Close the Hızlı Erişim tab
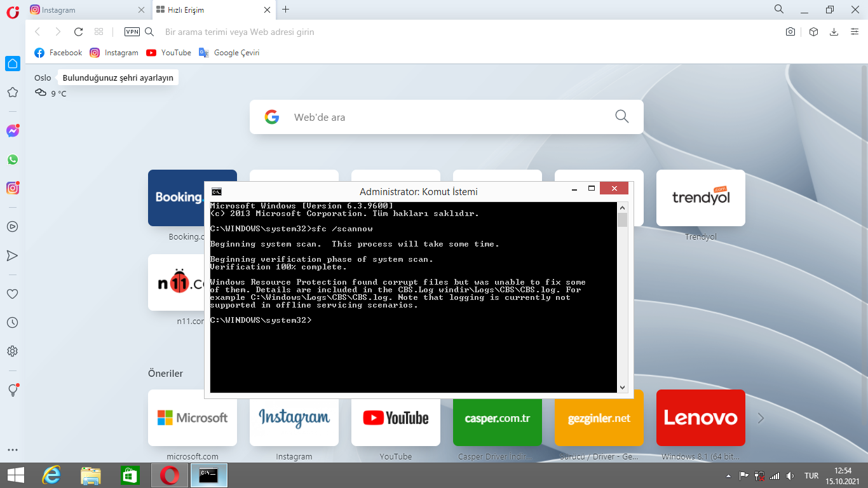This screenshot has width=868, height=488. click(x=268, y=10)
